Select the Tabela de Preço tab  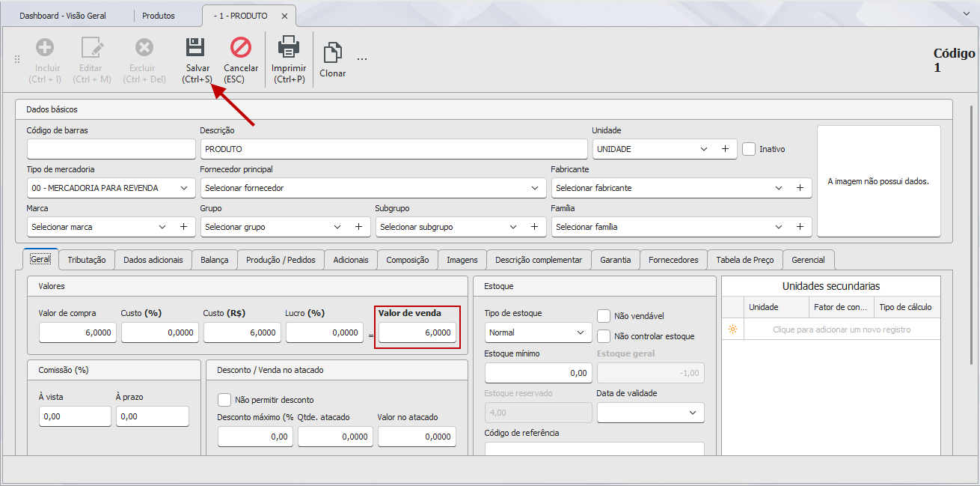click(745, 260)
